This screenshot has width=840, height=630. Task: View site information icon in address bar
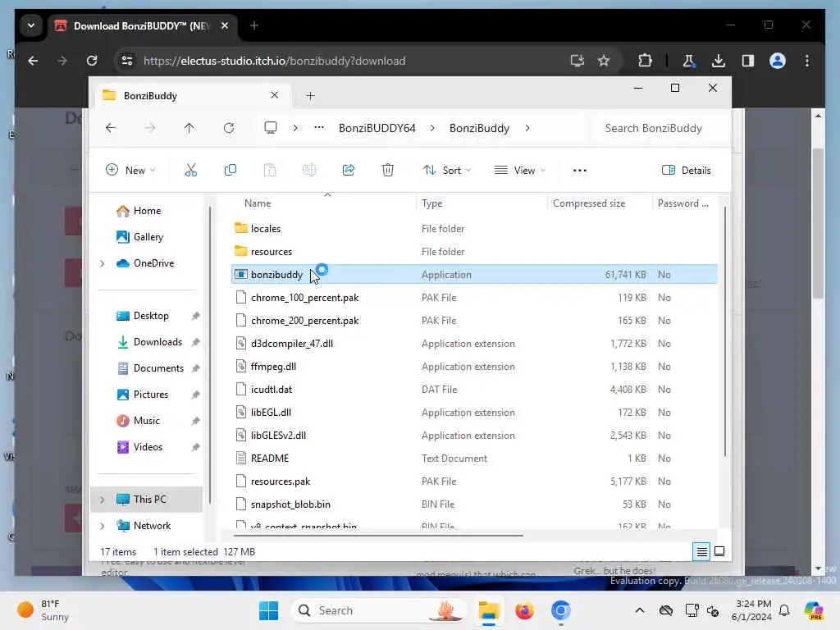pyautogui.click(x=127, y=61)
